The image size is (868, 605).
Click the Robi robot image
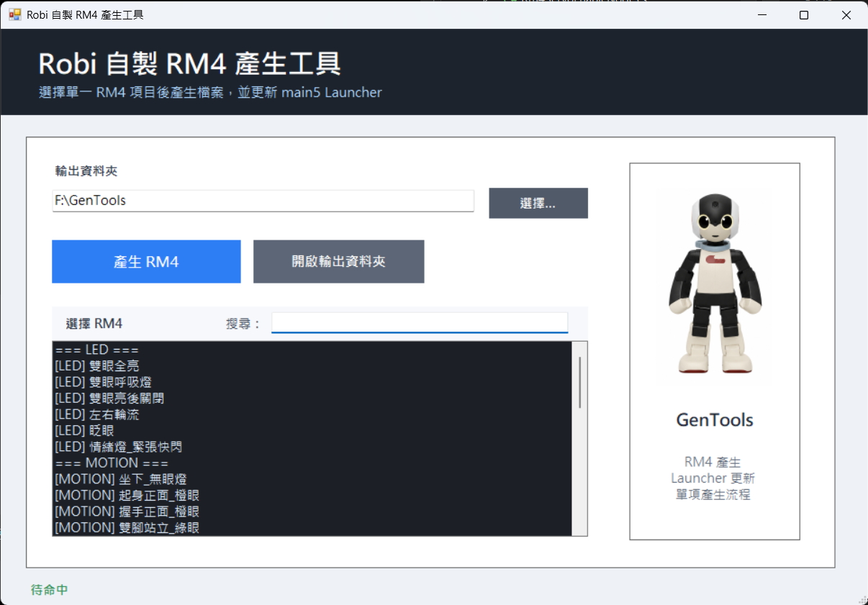(714, 283)
